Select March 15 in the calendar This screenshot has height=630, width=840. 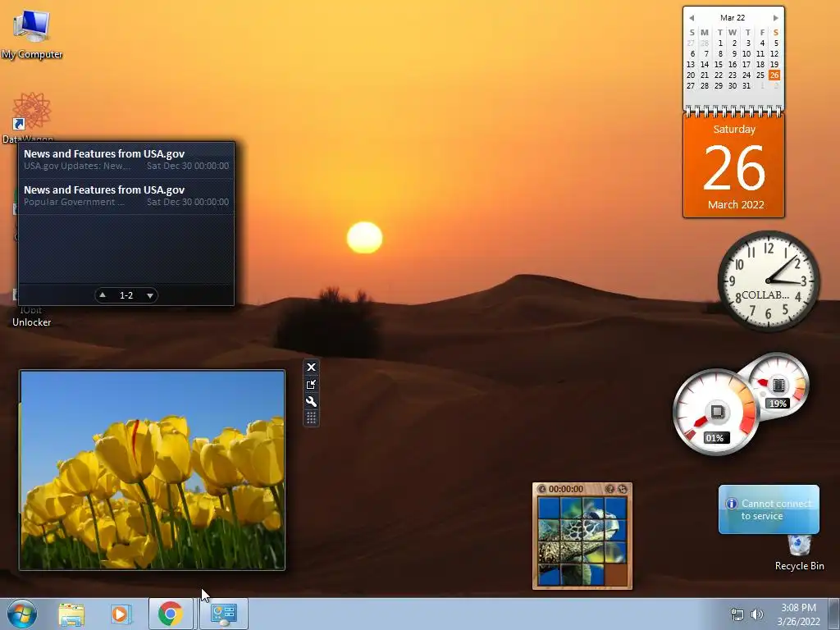(719, 64)
